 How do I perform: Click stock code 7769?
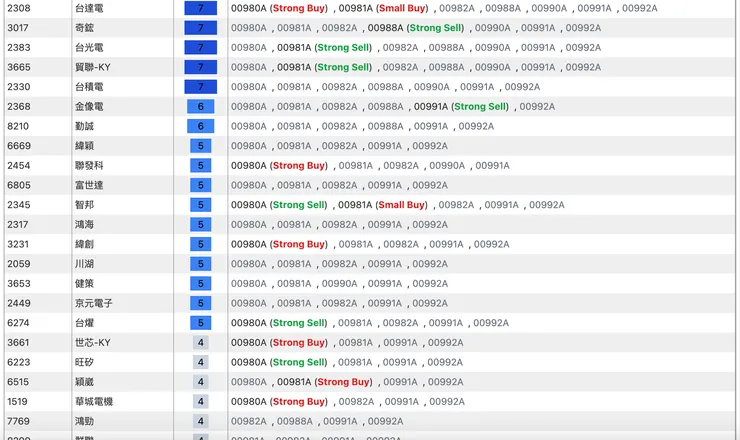coord(18,421)
